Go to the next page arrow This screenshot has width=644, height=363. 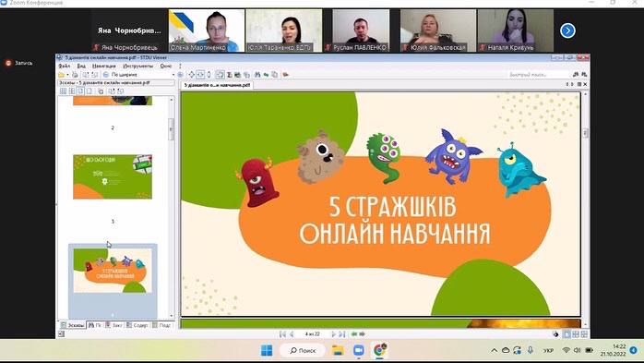pyautogui.click(x=333, y=334)
